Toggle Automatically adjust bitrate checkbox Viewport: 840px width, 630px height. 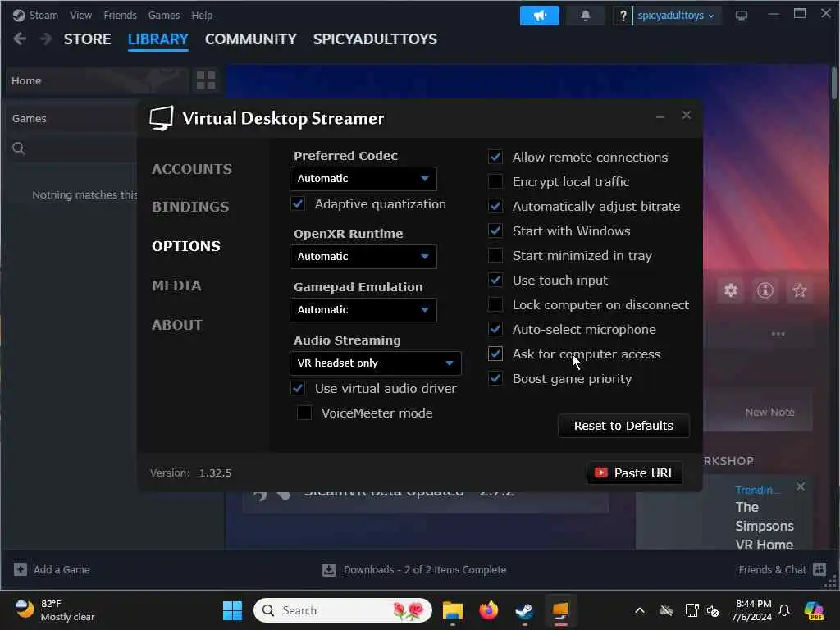point(495,206)
